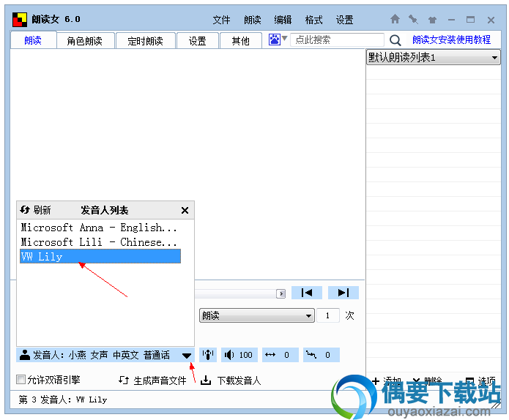The width and height of the screenshot is (509, 420).
Task: Click the Baidu paw search engine icon
Action: 275,40
